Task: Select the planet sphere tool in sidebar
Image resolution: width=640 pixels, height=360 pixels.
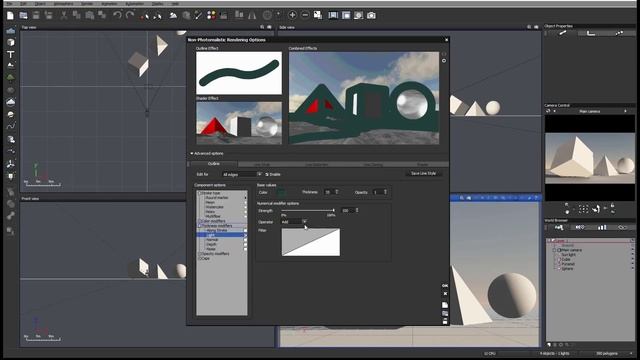Action: [11, 114]
